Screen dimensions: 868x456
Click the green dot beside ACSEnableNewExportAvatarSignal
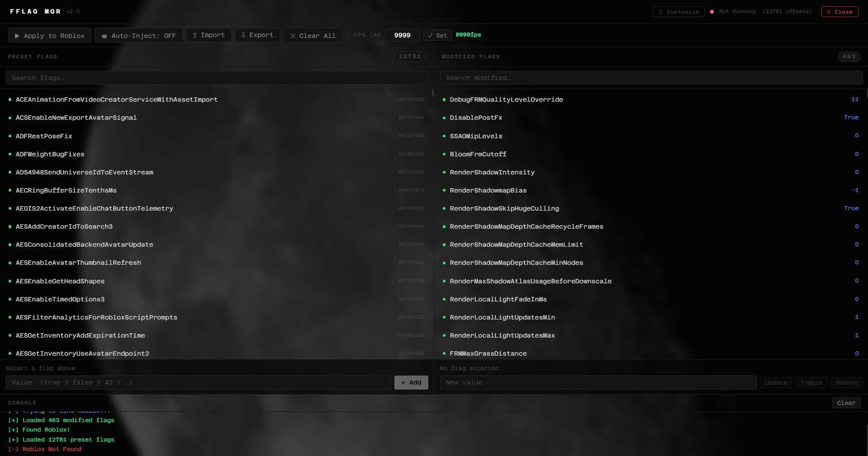pyautogui.click(x=9, y=118)
